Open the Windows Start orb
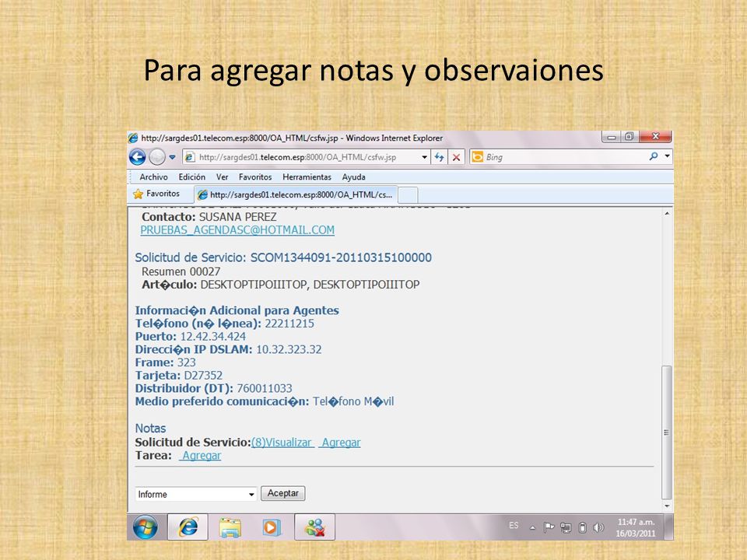Viewport: 747px width, 560px height. (146, 527)
